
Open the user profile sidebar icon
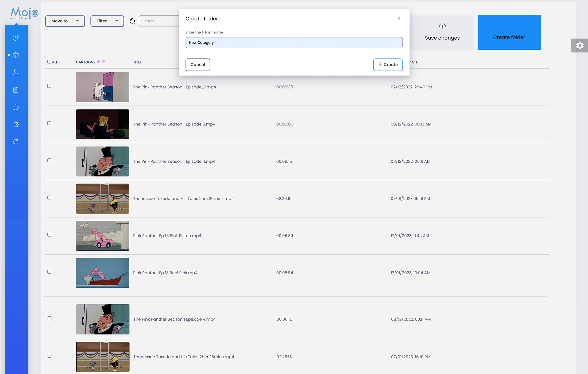click(16, 72)
